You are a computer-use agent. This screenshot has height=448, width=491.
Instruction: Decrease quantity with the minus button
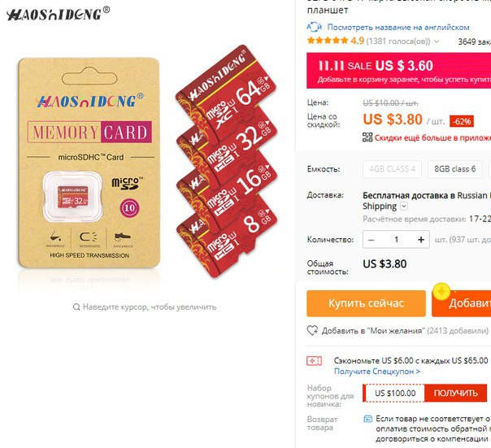coord(372,240)
